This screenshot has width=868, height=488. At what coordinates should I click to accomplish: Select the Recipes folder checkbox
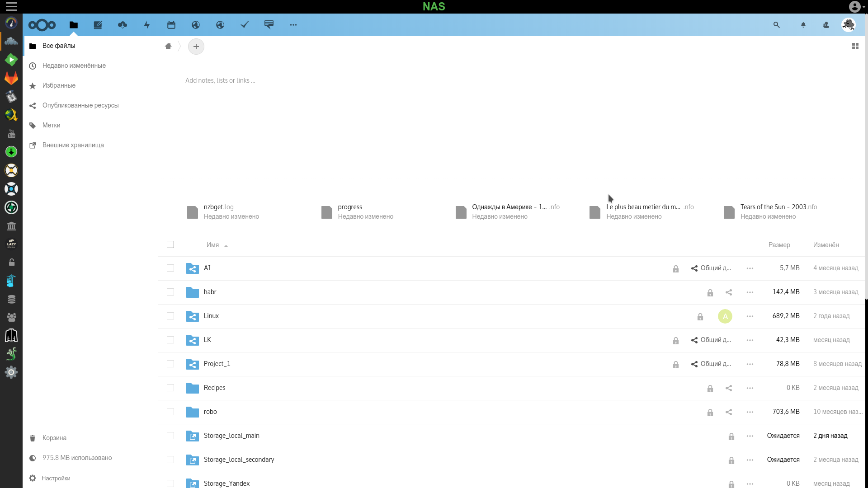pyautogui.click(x=170, y=388)
